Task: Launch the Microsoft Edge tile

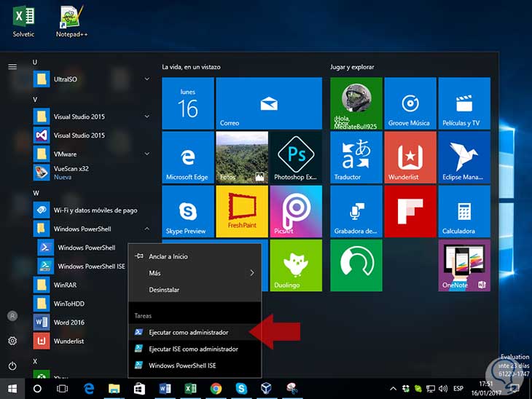Action: (x=188, y=157)
